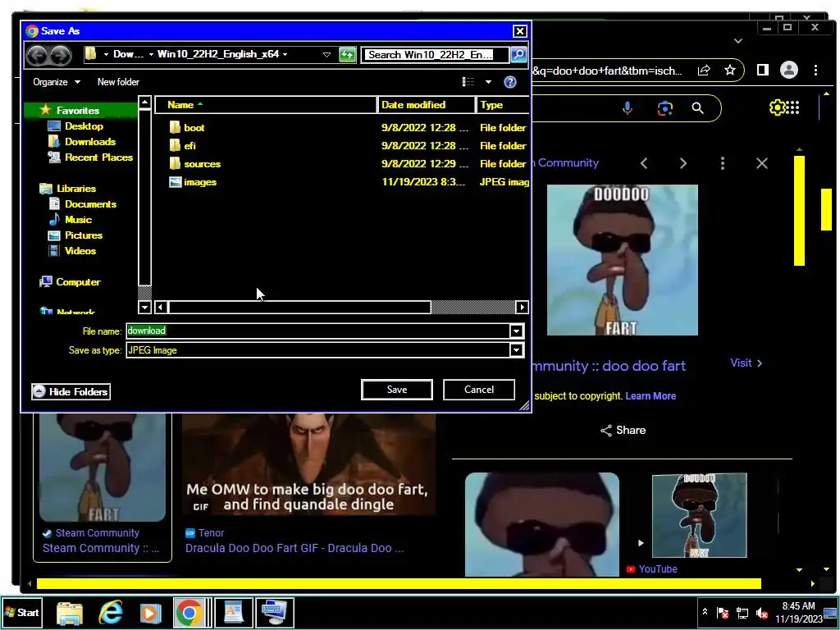Open the Documents library

90,204
